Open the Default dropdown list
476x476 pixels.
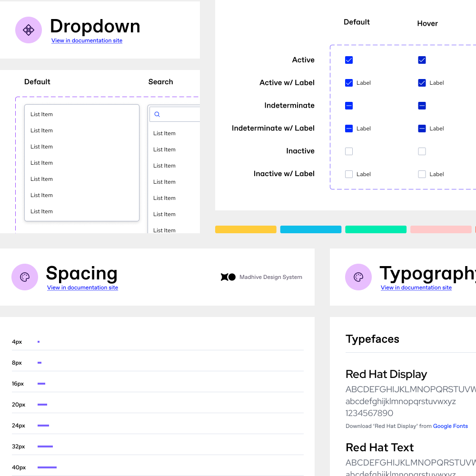click(82, 162)
